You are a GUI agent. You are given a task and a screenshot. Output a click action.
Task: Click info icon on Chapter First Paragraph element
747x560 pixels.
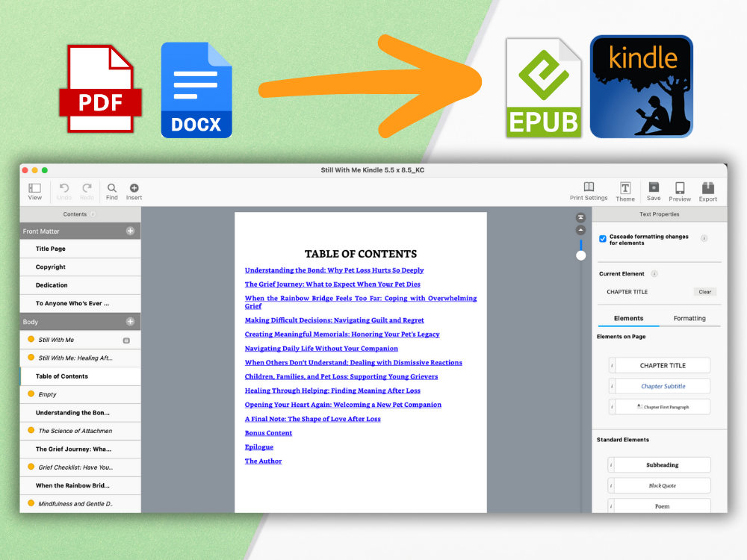pos(612,407)
